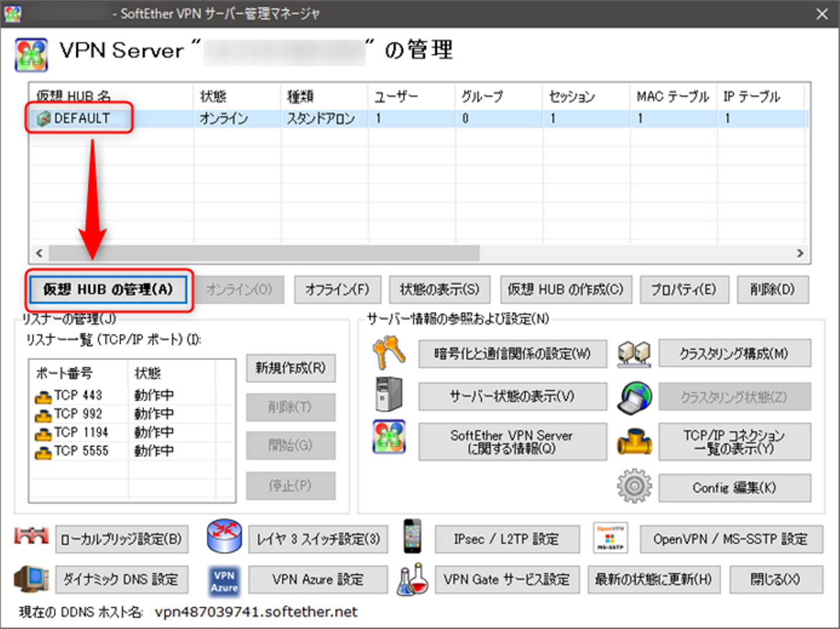Select the TCP 5555 listener row text
The width and height of the screenshot is (840, 629).
(81, 452)
